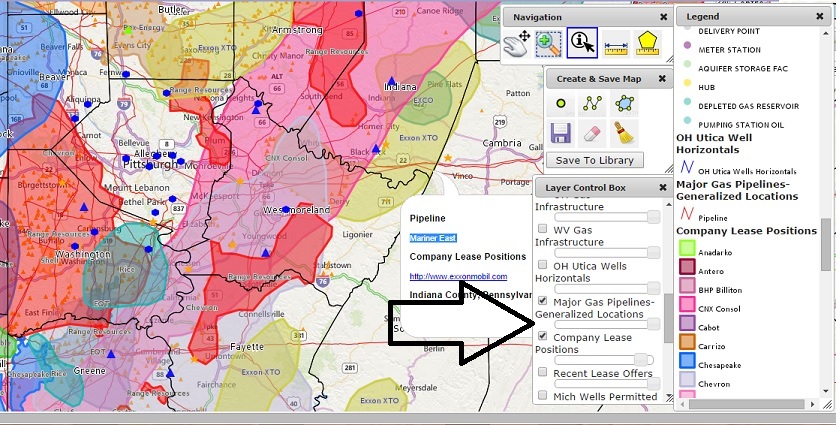This screenshot has width=836, height=425.
Task: Choose the Identify info tool
Action: (582, 43)
